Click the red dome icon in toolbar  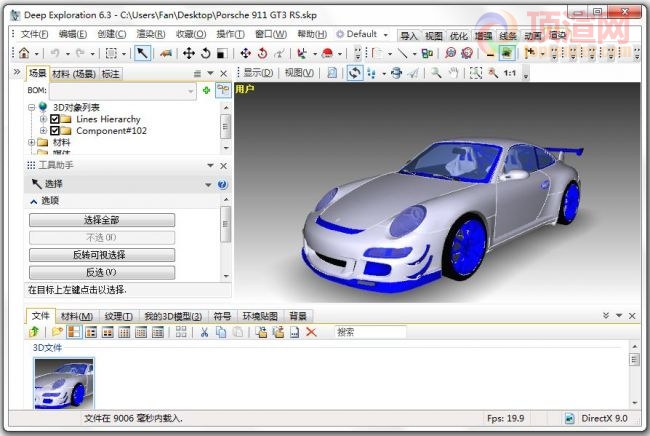tap(327, 53)
